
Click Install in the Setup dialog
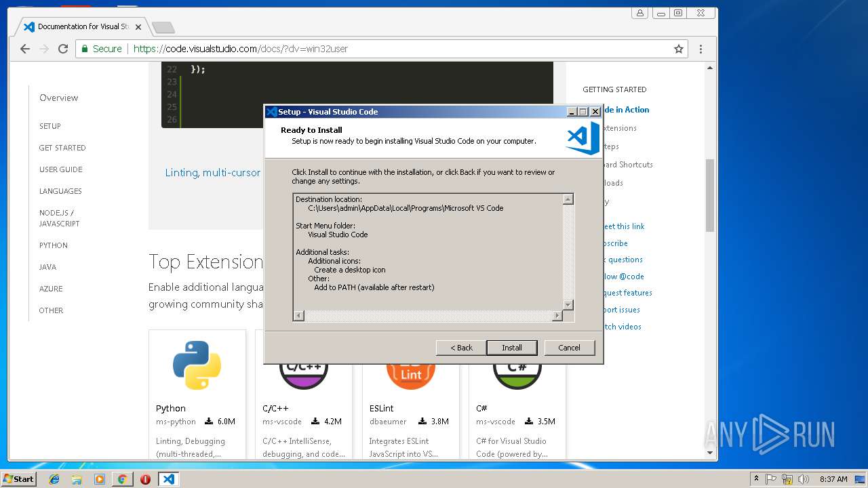[x=512, y=348]
